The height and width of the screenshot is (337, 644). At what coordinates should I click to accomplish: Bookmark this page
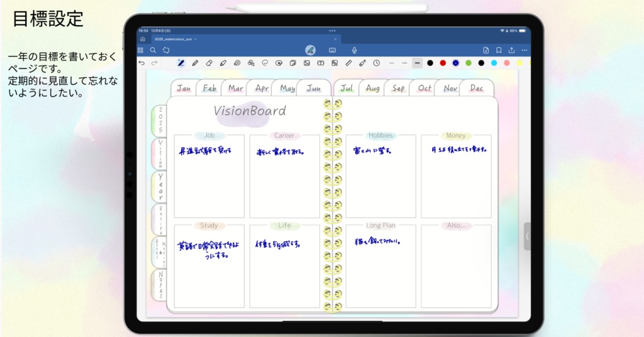[499, 50]
